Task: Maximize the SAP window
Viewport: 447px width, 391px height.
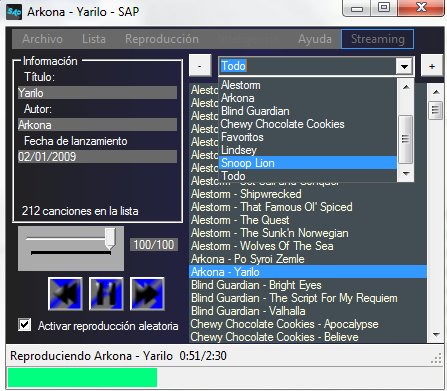Action: (x=384, y=8)
